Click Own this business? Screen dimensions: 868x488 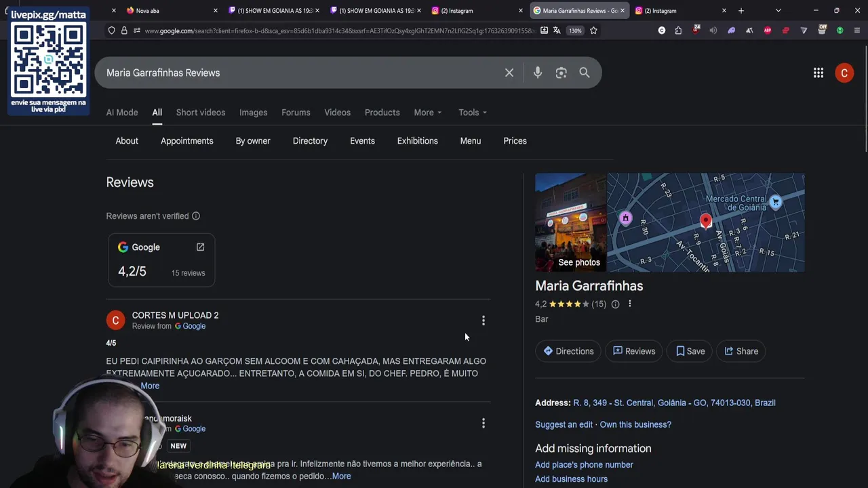coord(635,424)
